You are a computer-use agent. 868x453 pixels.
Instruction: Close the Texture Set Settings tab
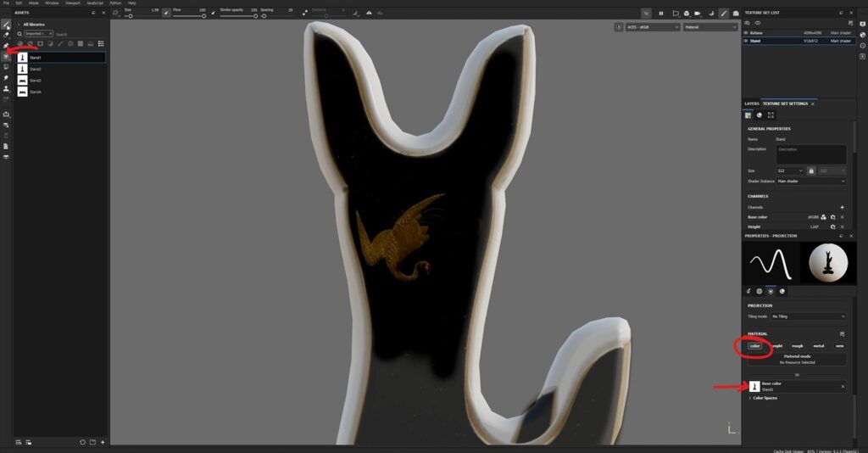(813, 104)
